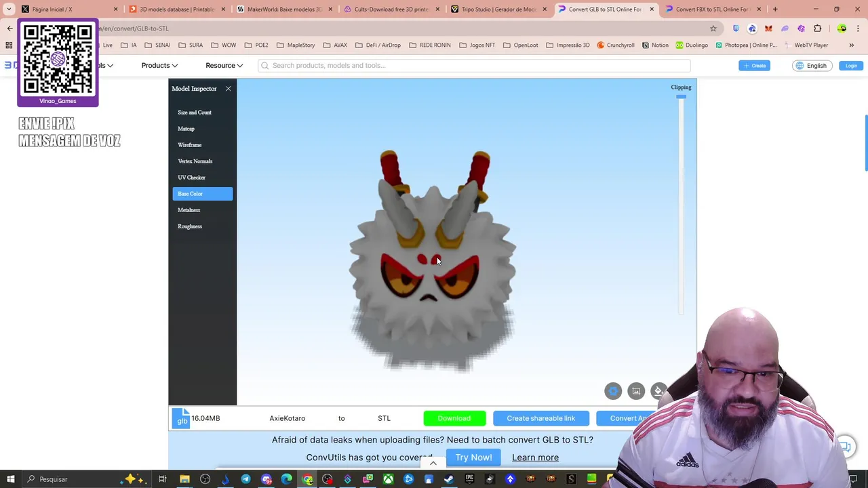Viewport: 868px width, 488px height.
Task: Open the Jogos NFT bookmarks folder
Action: click(477, 45)
